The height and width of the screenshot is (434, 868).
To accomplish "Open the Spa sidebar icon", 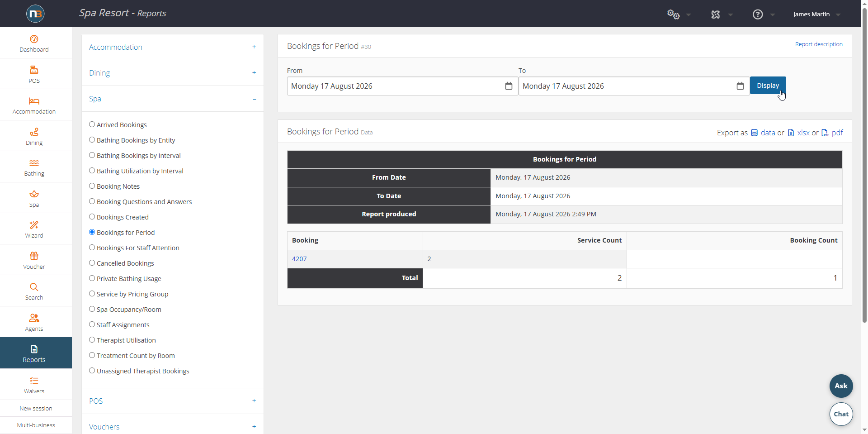I will point(34,194).
